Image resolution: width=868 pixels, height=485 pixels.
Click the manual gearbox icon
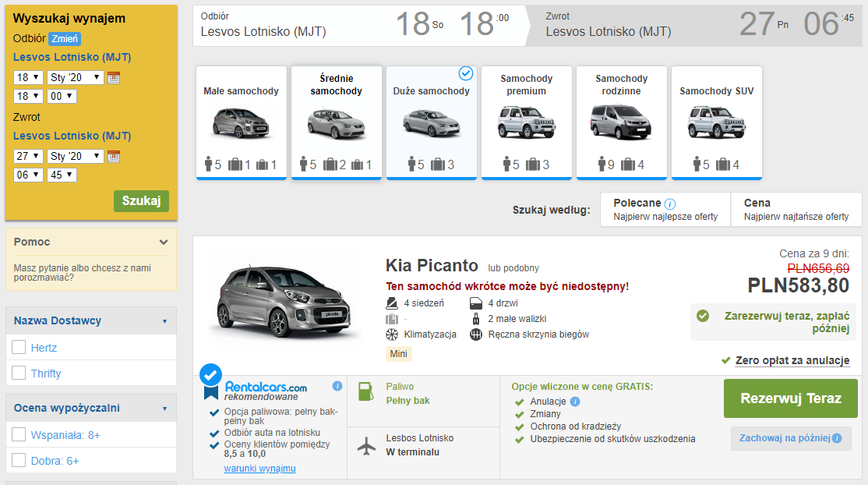coord(476,335)
